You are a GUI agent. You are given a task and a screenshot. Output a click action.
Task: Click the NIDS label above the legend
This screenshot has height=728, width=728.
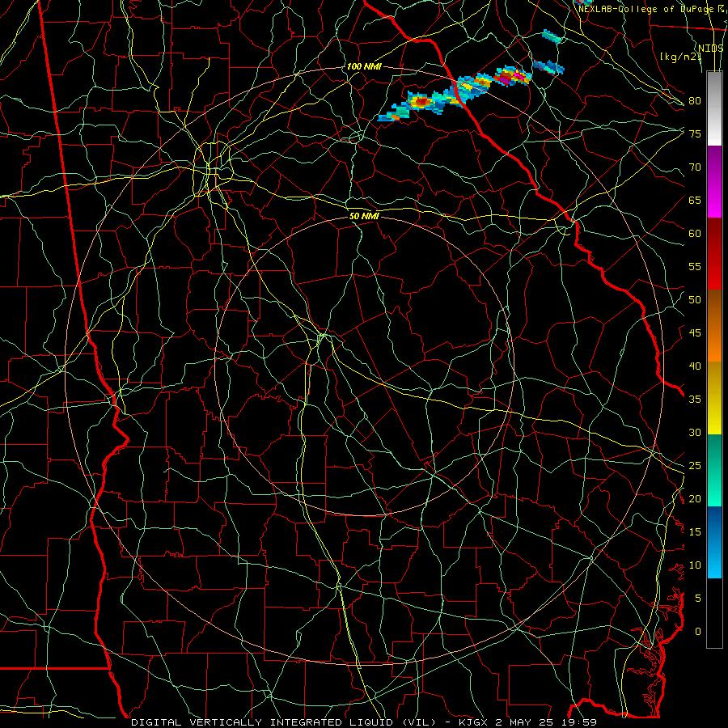tap(710, 48)
